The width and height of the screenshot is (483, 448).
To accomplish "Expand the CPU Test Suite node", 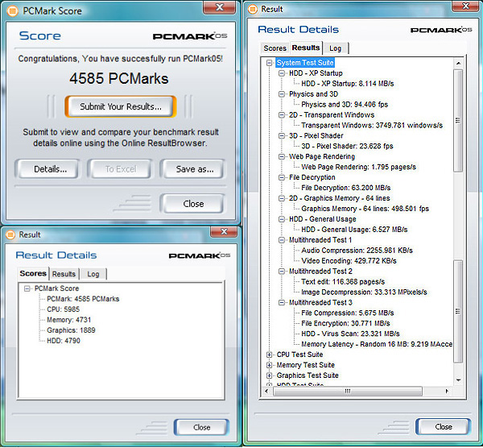I will [x=270, y=355].
